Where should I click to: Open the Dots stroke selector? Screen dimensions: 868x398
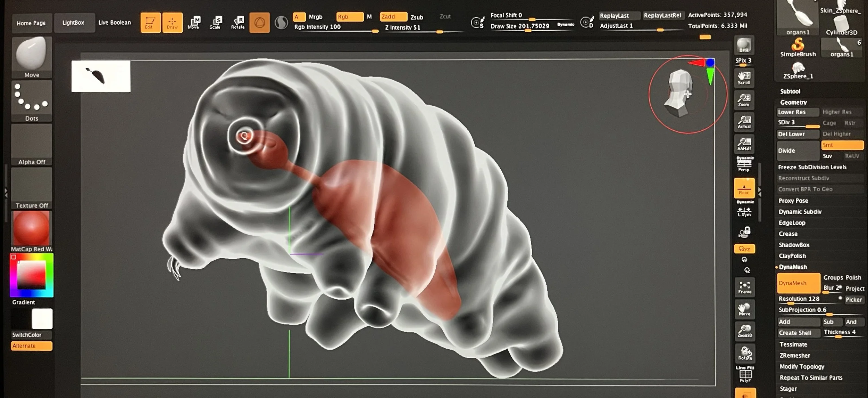pyautogui.click(x=32, y=101)
